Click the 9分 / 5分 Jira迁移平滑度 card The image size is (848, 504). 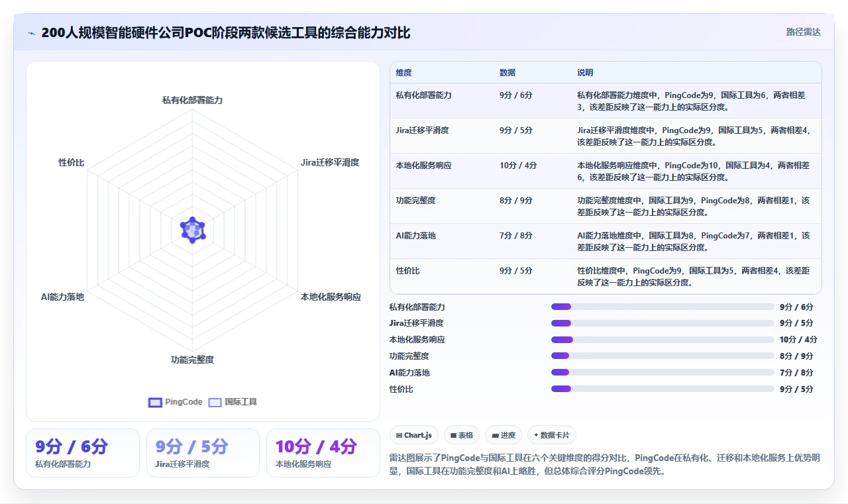pos(203,453)
